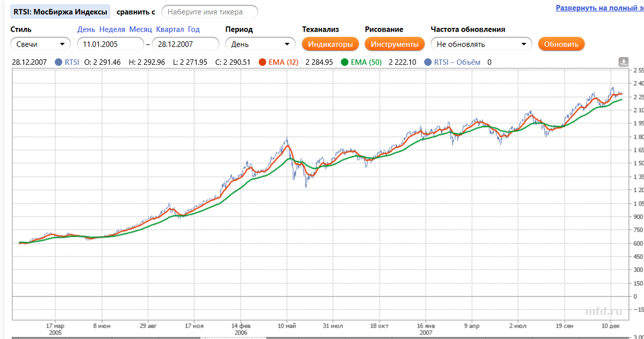
Task: Select the Неделя range link
Action: [112, 30]
